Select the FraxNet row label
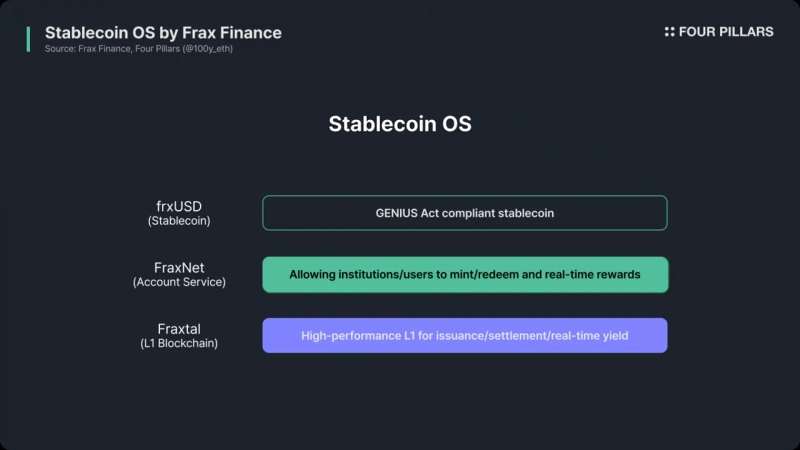The width and height of the screenshot is (800, 450). point(180,268)
